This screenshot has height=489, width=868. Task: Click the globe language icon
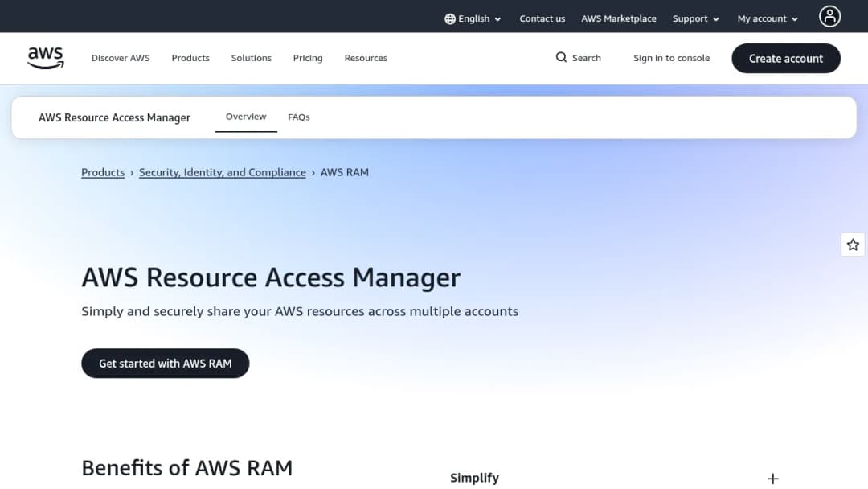click(x=450, y=18)
